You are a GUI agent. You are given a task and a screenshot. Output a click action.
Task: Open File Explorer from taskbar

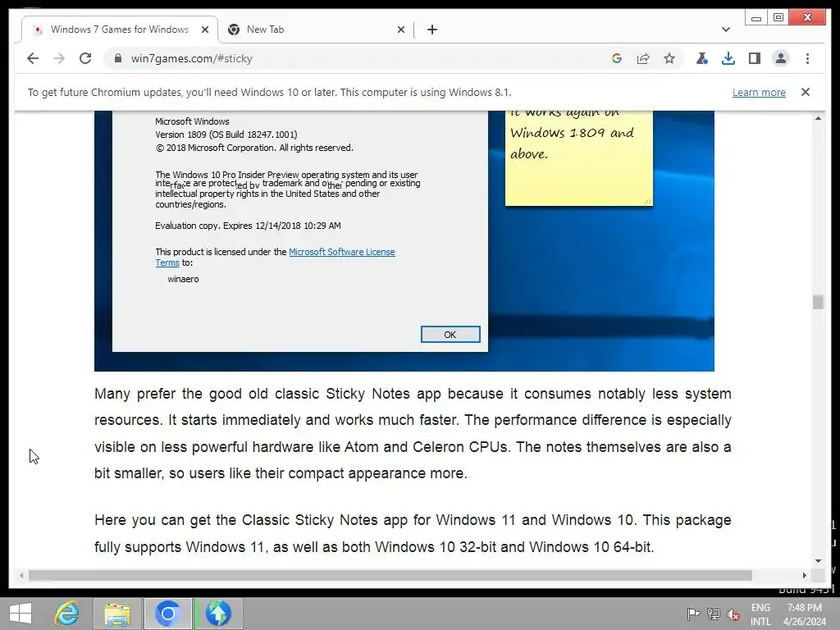pos(117,614)
